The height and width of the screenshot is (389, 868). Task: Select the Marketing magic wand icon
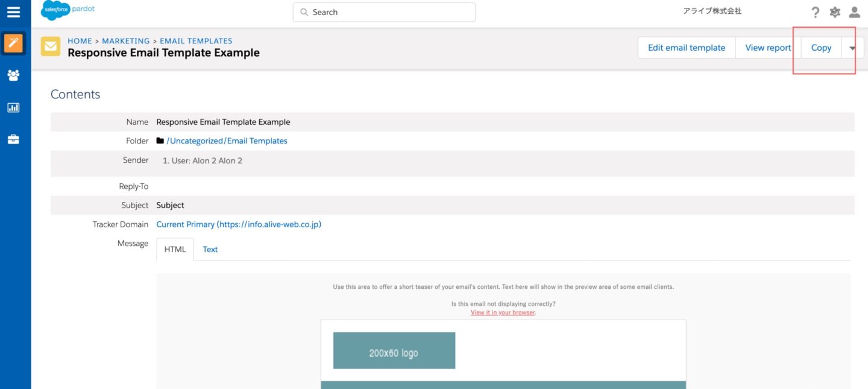[x=13, y=44]
